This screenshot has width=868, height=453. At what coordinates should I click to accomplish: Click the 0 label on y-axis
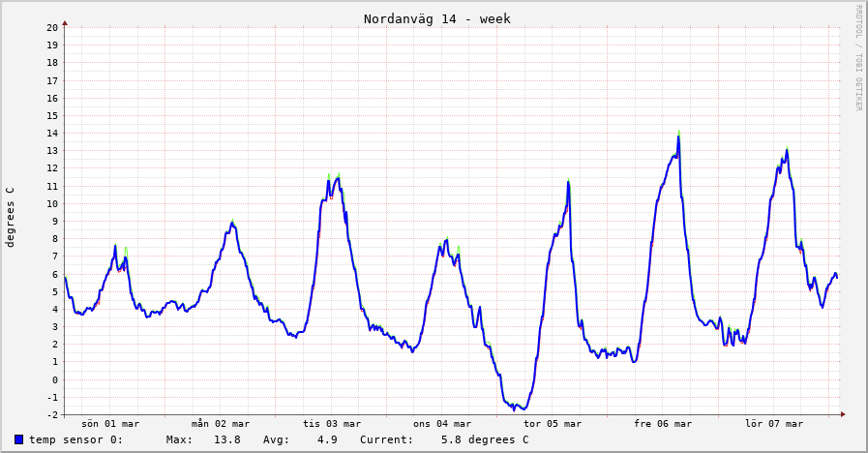pos(55,379)
